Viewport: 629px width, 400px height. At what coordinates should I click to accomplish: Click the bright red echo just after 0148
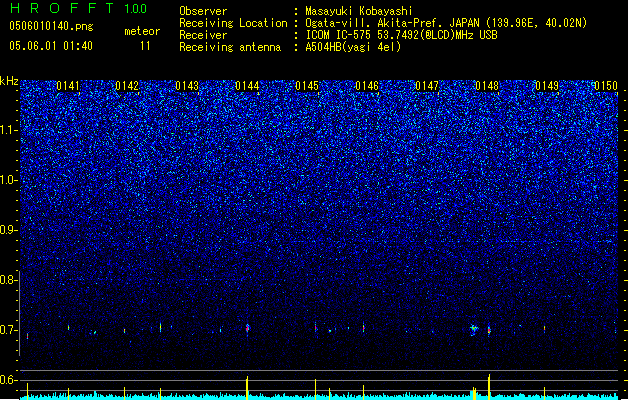pyautogui.click(x=489, y=331)
